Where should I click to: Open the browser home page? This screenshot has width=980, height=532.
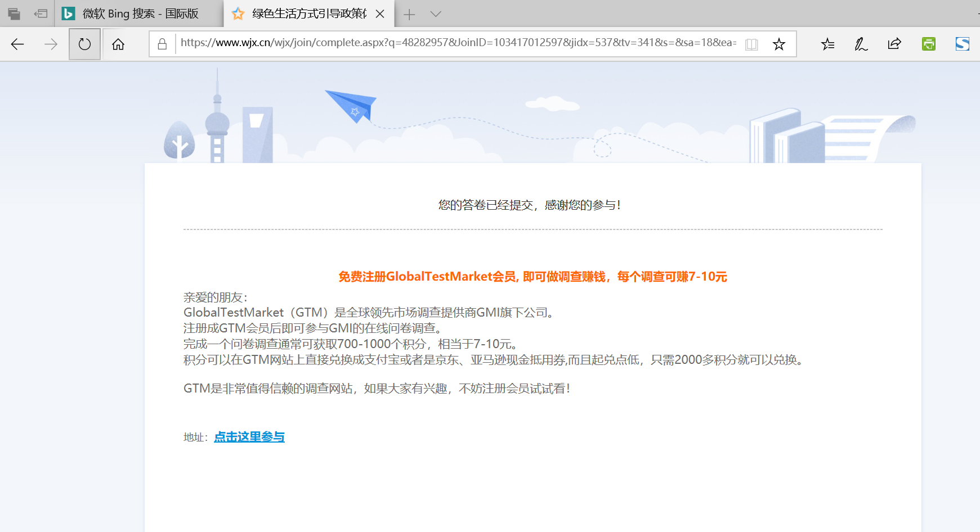point(118,44)
